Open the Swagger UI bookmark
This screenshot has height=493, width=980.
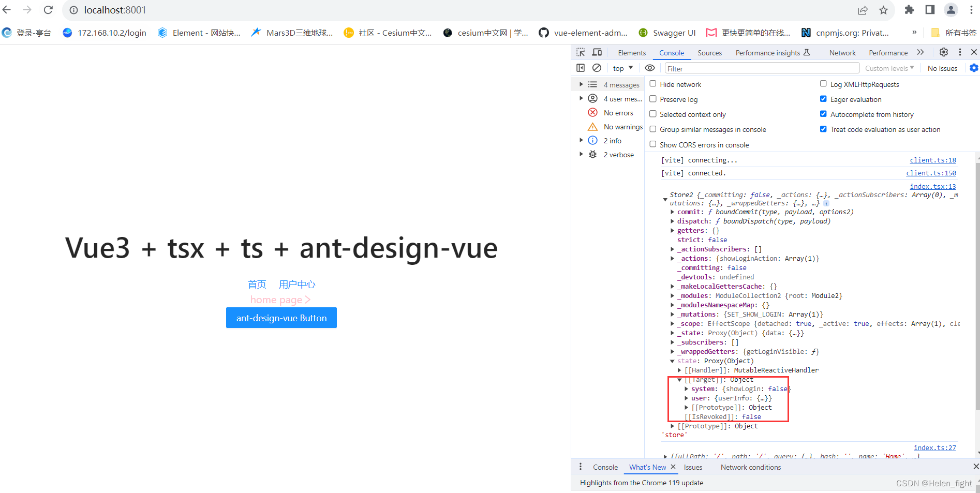coord(667,33)
